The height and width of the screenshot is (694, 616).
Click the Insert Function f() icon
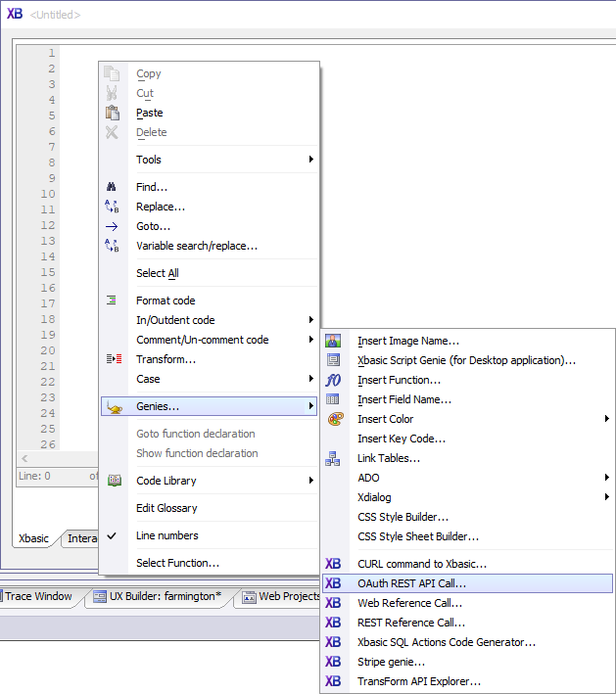(x=333, y=380)
